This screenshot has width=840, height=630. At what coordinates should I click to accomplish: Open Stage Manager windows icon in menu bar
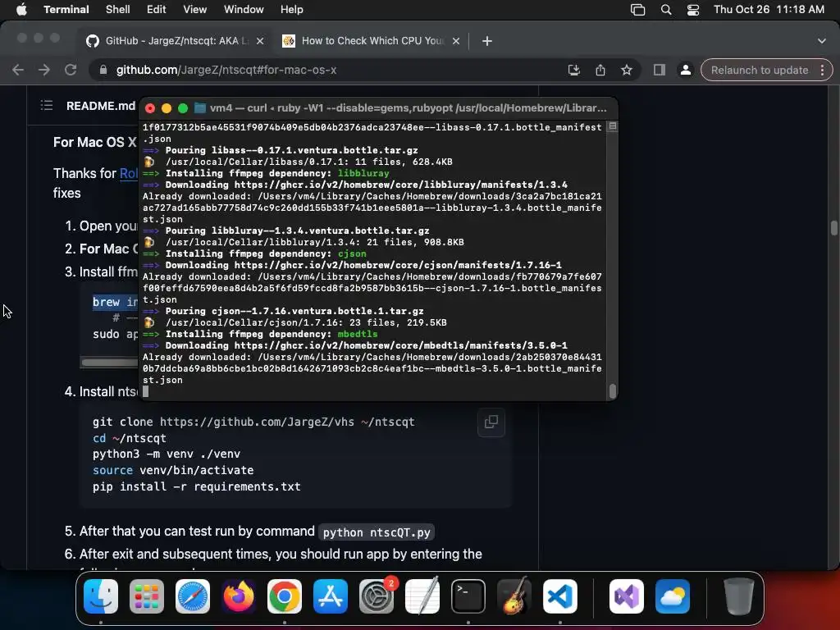click(637, 10)
